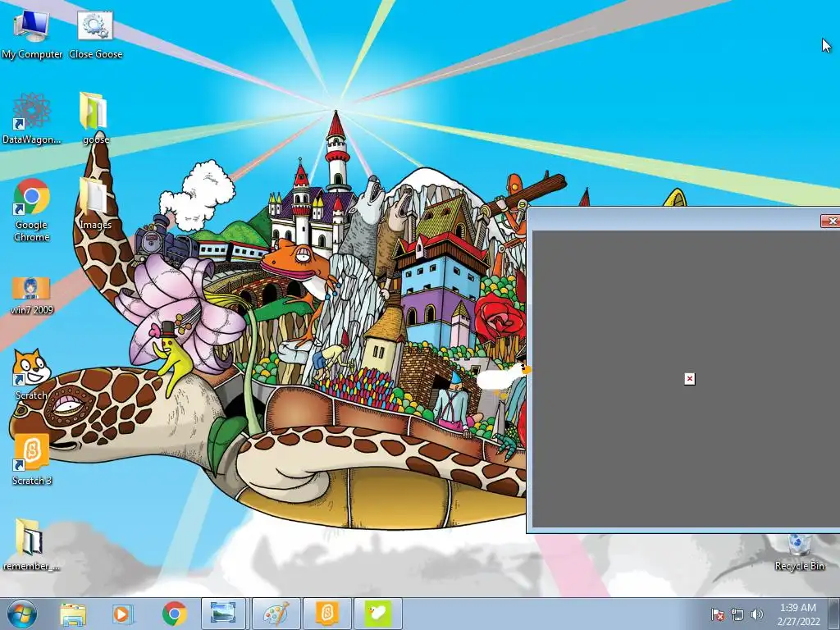Click the white goose on the desktop

point(503,377)
